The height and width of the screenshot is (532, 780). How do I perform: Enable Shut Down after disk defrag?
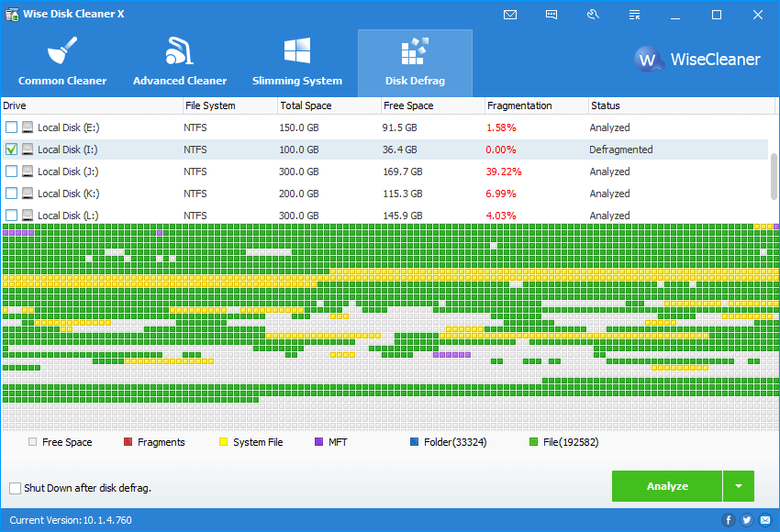click(16, 488)
